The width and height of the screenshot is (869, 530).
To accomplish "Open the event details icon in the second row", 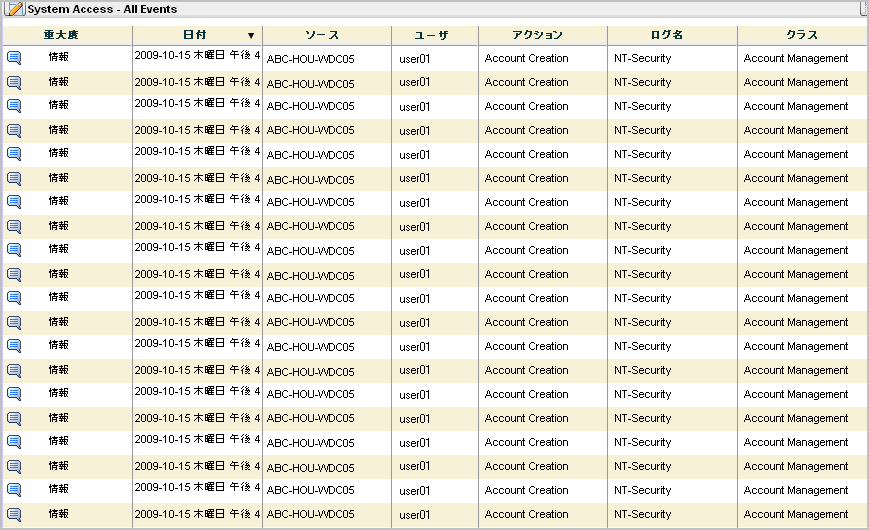I will coord(14,83).
